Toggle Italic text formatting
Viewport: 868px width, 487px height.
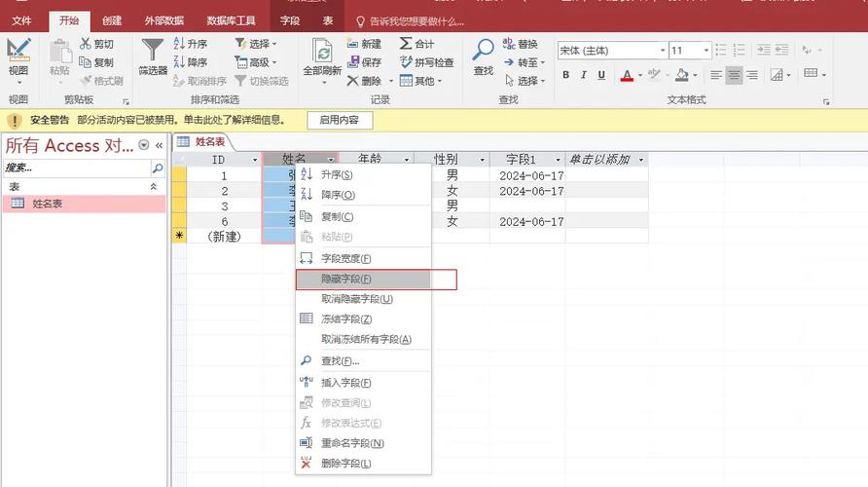tap(584, 75)
